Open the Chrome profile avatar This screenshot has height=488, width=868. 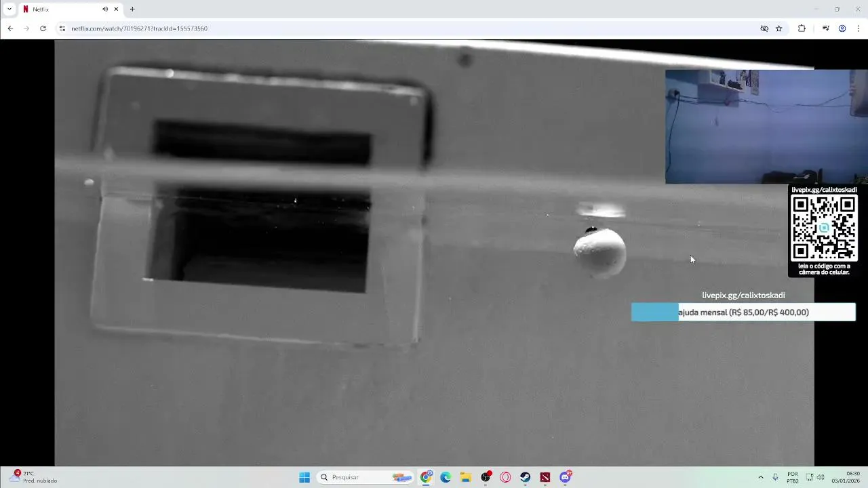point(842,28)
